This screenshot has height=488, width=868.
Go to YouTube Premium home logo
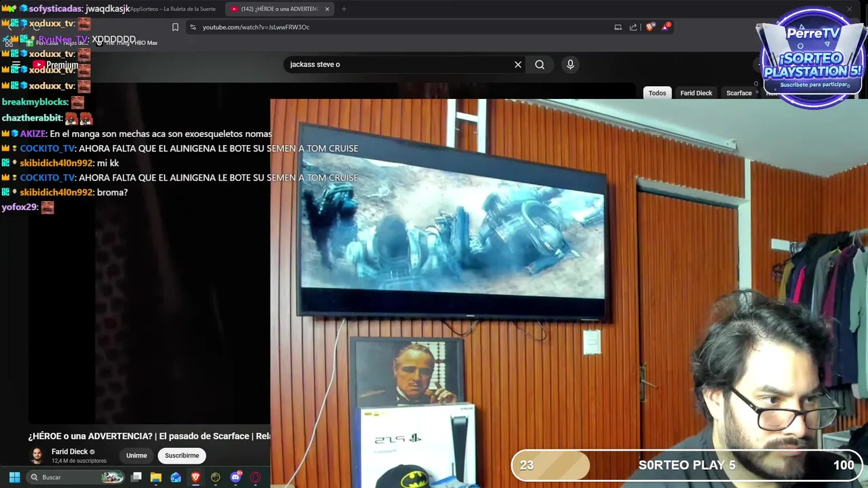click(56, 65)
